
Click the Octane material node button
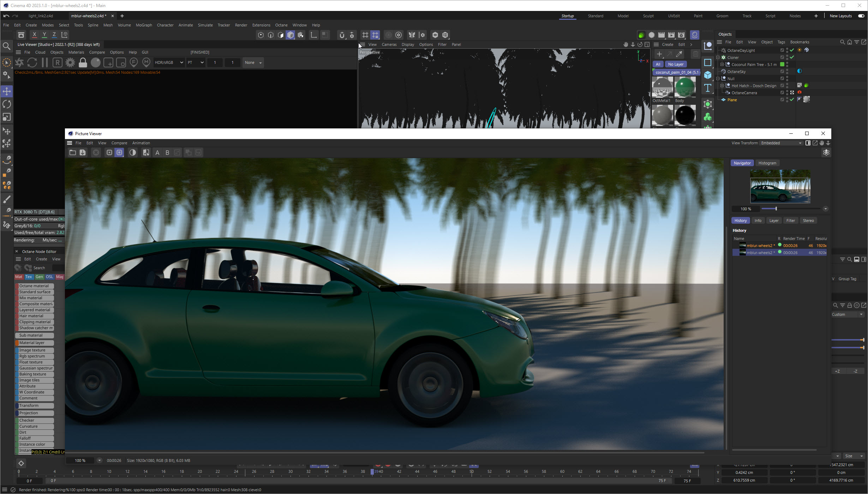pos(35,286)
